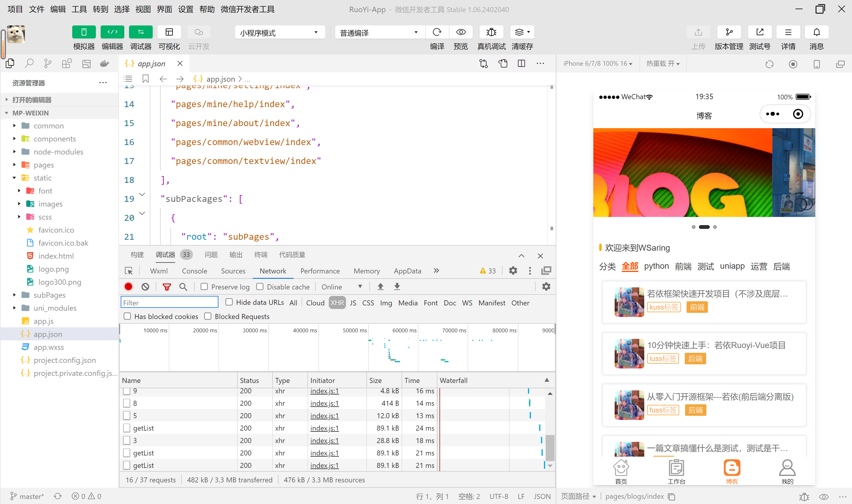Enable the Preserve log checkbox
This screenshot has height=504, width=852.
coord(204,287)
